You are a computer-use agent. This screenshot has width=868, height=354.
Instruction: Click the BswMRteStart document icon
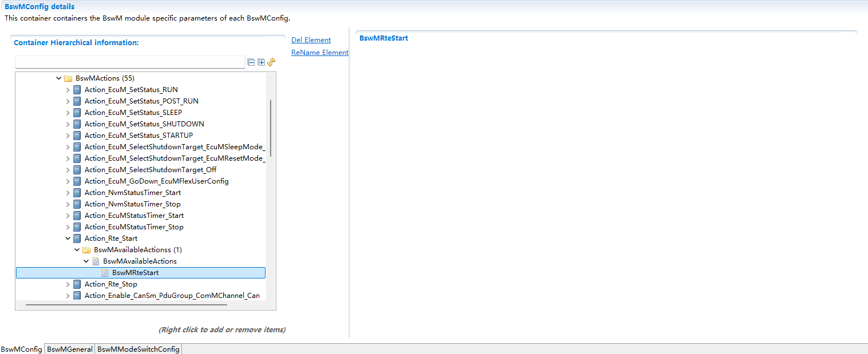click(x=105, y=273)
